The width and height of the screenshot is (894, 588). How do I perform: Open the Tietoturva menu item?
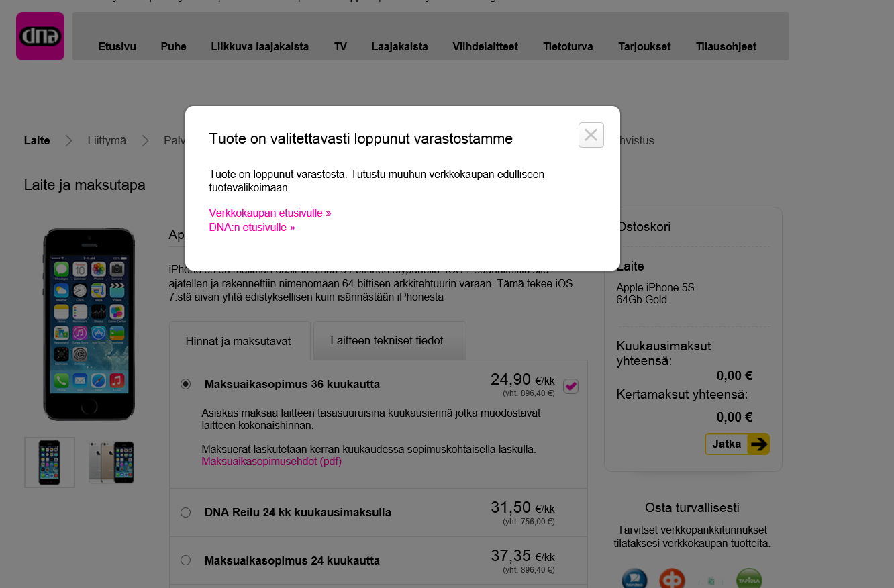(568, 46)
